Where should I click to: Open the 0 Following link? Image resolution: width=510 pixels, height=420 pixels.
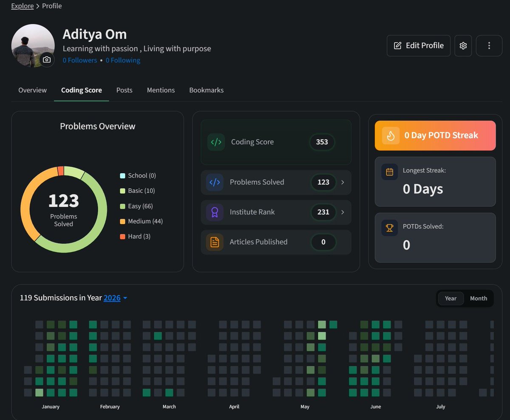[x=123, y=60]
